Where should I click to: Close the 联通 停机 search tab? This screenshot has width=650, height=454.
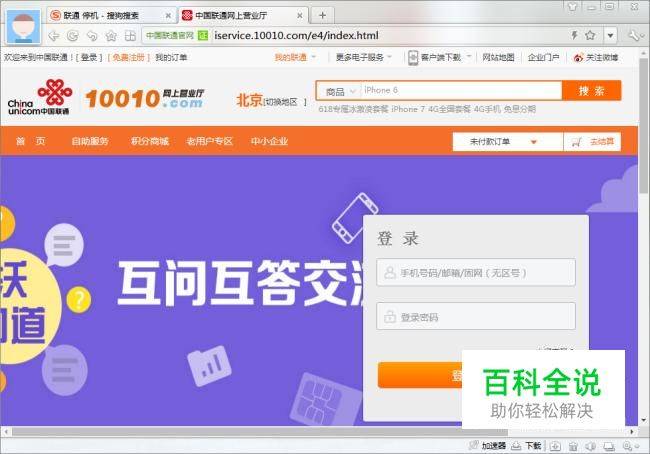tap(168, 16)
